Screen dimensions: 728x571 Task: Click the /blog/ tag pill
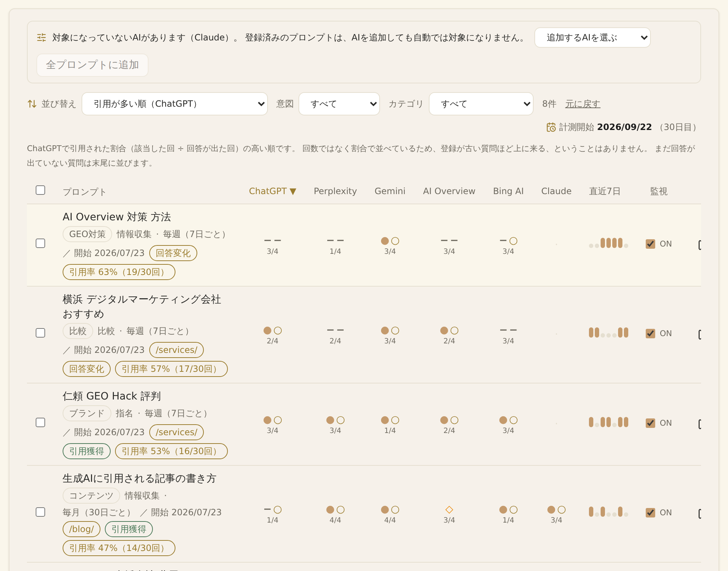(82, 529)
